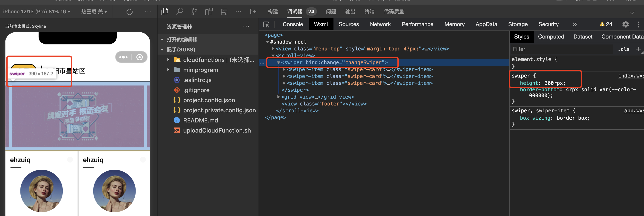Click the explorer files icon

[x=165, y=11]
